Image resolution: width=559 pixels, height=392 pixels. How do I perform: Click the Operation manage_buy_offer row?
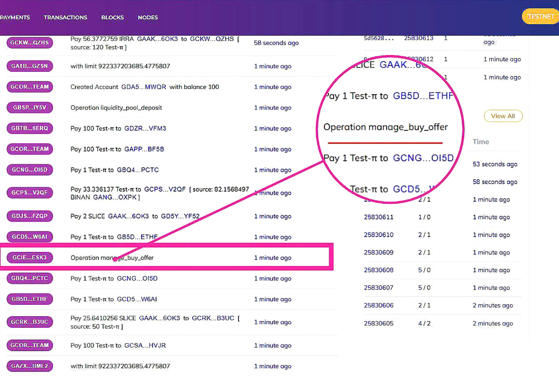coord(167,257)
